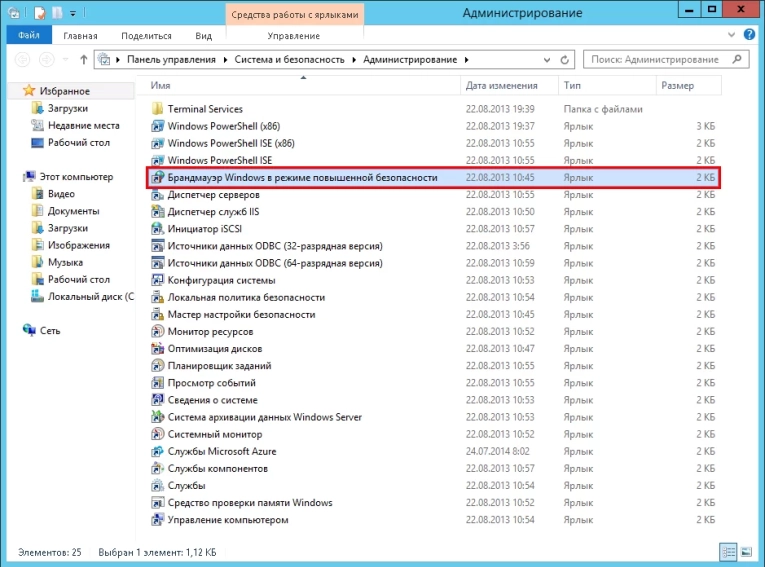Switch to details view layout icon
This screenshot has height=567, width=765.
pos(728,552)
